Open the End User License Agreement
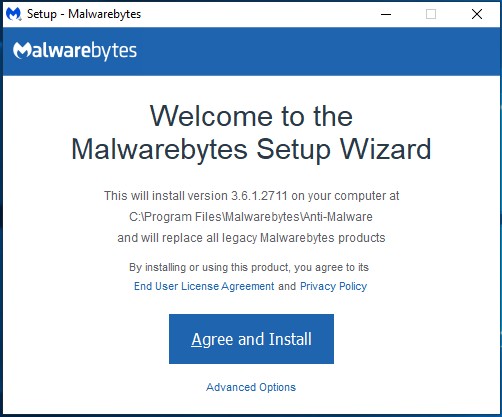 click(204, 286)
